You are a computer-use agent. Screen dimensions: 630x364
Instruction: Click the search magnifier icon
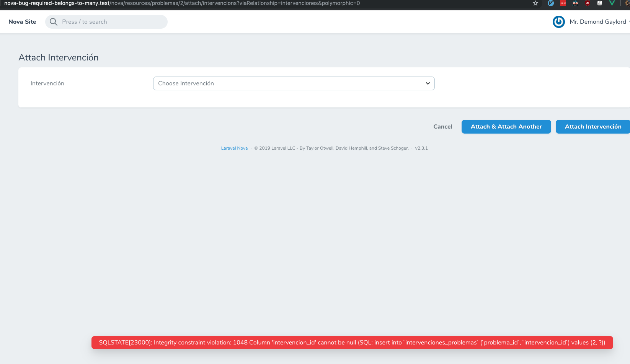(53, 21)
